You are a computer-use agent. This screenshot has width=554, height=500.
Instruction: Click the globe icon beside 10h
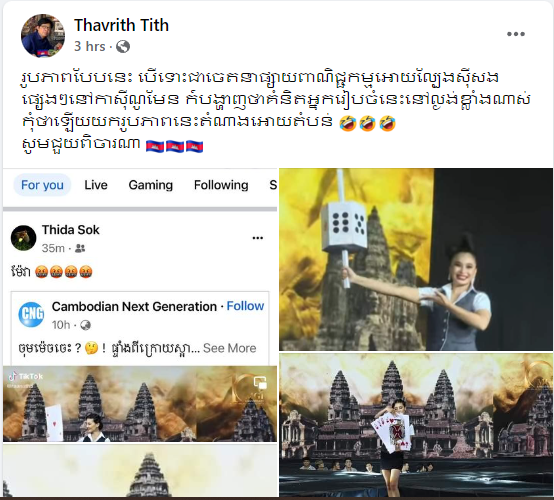tap(85, 325)
